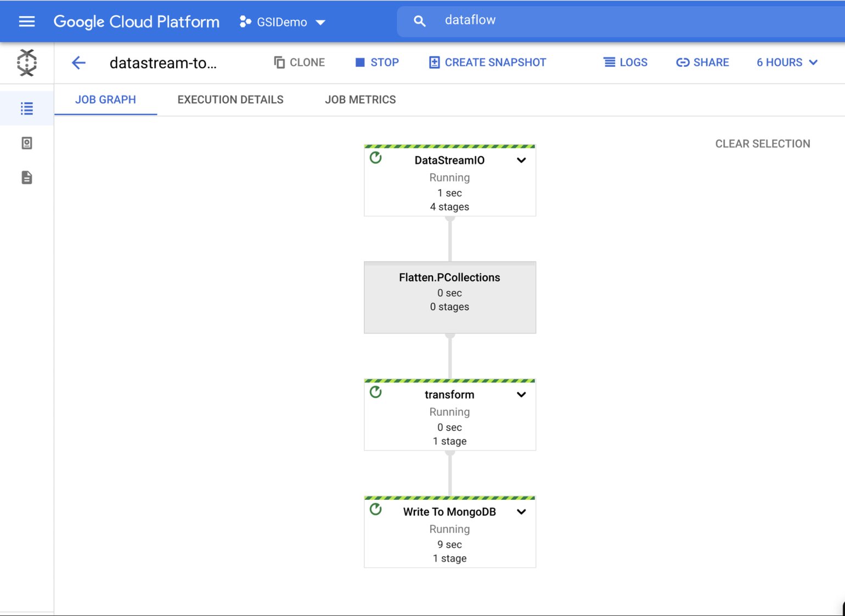
Task: Open the hamburger navigation menu
Action: tap(26, 21)
